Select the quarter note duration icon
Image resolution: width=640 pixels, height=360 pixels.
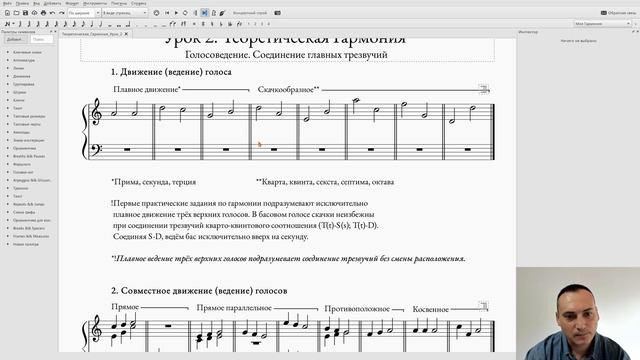pyautogui.click(x=92, y=24)
